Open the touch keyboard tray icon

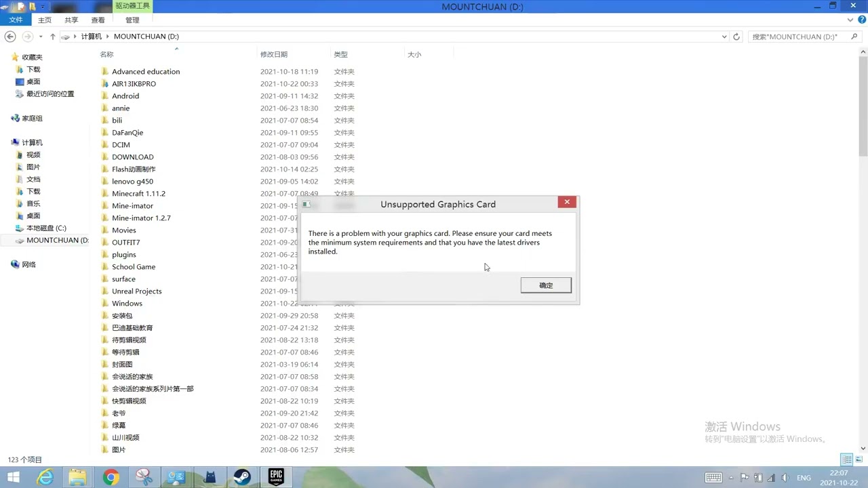(x=713, y=478)
